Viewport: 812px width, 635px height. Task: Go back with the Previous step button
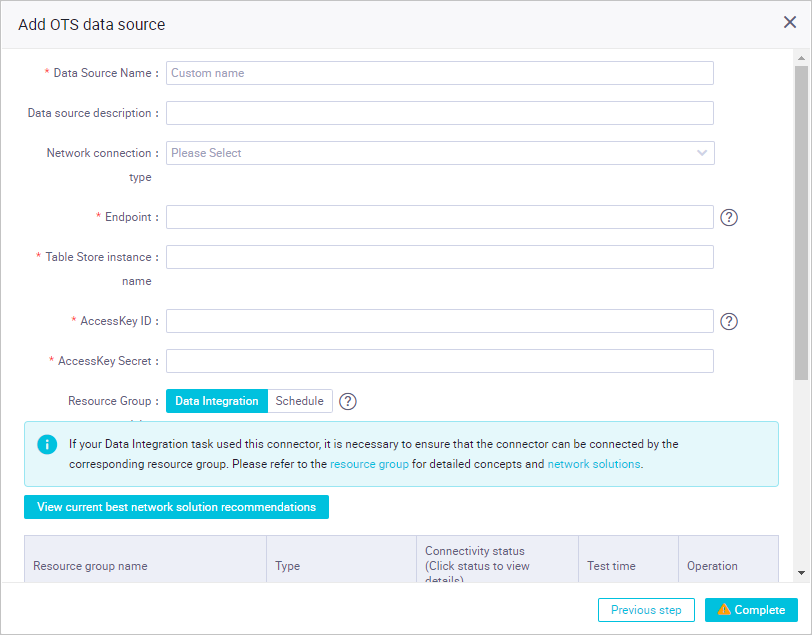[x=646, y=610]
